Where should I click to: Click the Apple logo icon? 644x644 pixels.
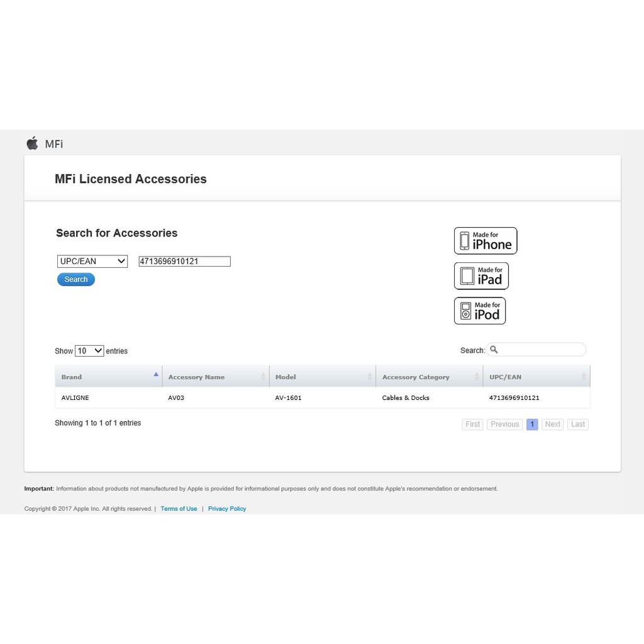tap(32, 143)
